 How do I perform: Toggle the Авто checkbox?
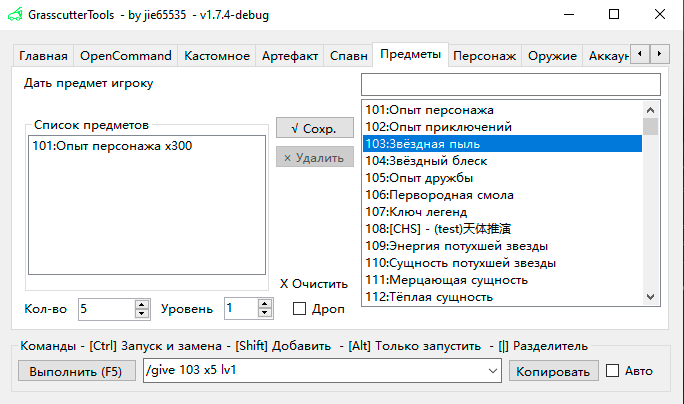click(x=613, y=371)
